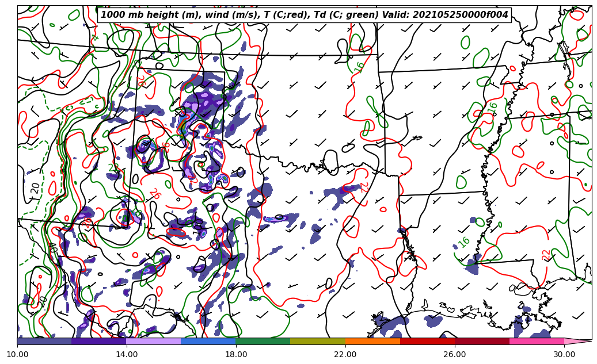Pick the light lavender colorbar segment starting at 14.00
This screenshot has width=597, height=364.
(x=154, y=341)
